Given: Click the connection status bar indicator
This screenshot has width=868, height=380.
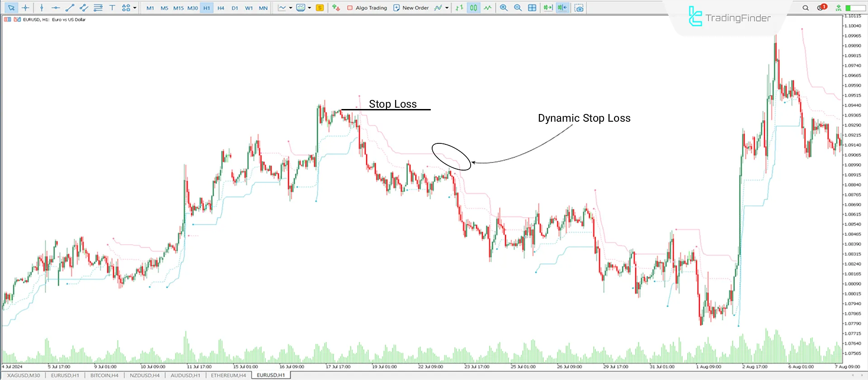Looking at the screenshot, I should (x=855, y=8).
